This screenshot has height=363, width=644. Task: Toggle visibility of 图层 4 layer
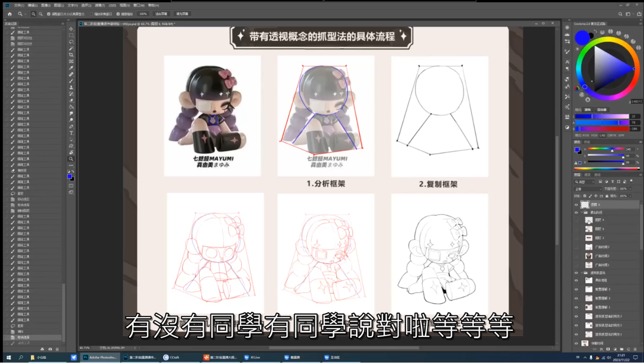point(576,220)
